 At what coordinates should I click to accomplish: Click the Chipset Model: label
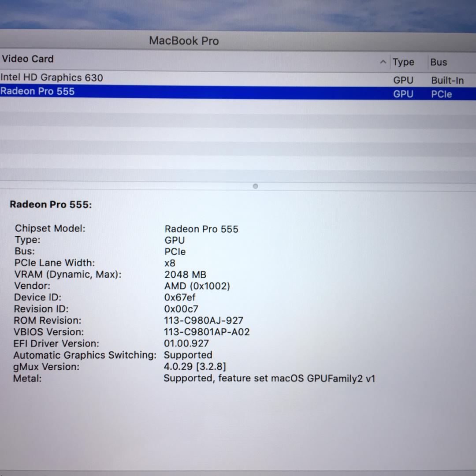point(50,228)
